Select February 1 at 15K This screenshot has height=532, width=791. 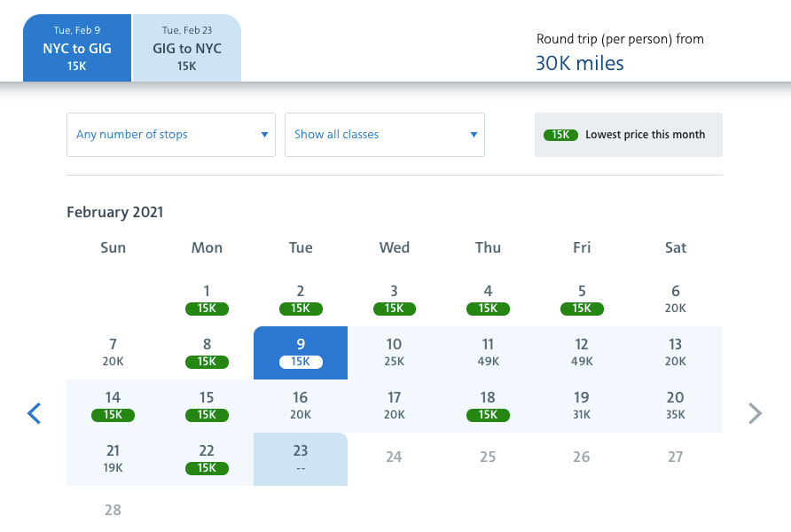pyautogui.click(x=207, y=300)
